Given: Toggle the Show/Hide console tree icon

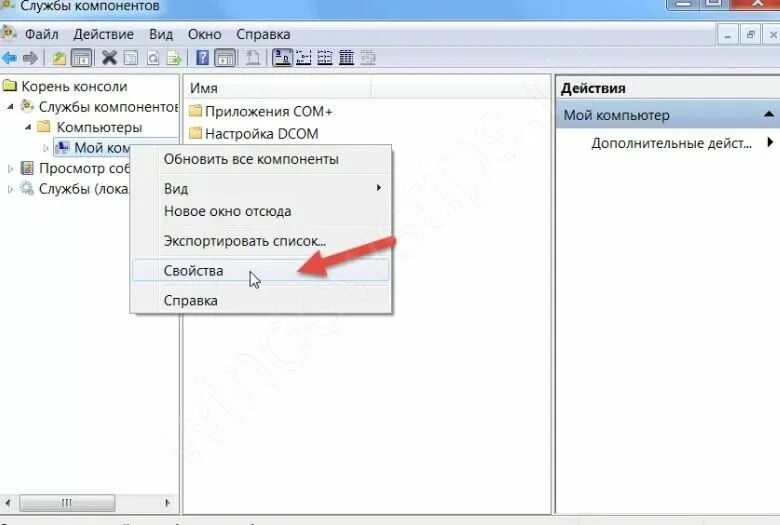Looking at the screenshot, I should point(81,58).
